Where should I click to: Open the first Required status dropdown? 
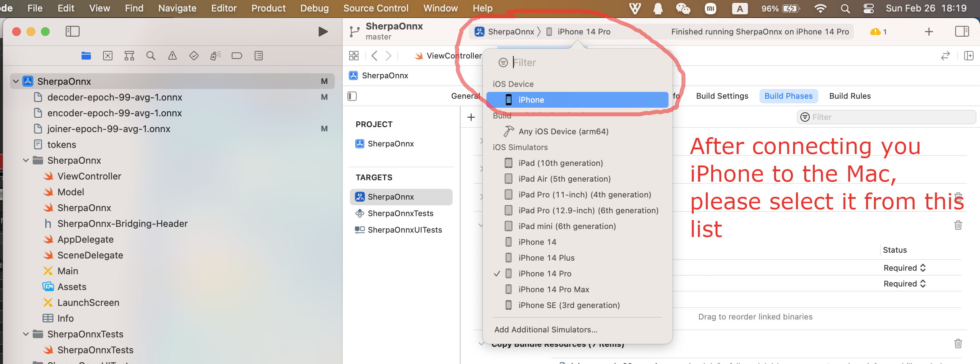pos(904,268)
